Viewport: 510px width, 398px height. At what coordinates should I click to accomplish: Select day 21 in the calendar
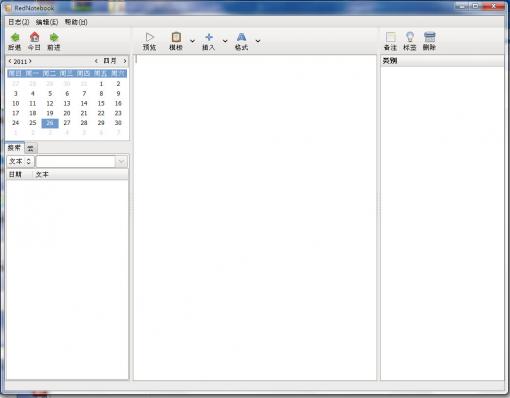(84, 113)
